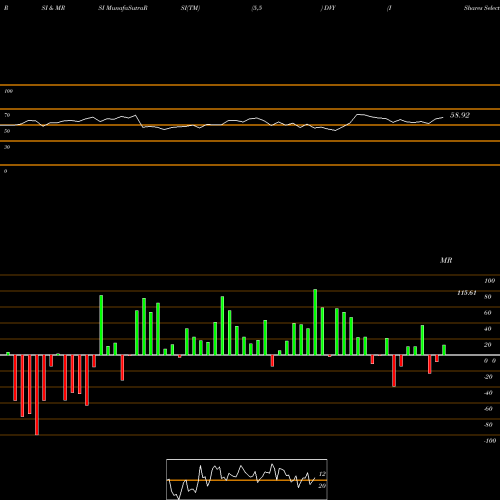The width and height of the screenshot is (500, 500).
Task: Click the tallest green bar in MR histogram
Action: [x=315, y=322]
